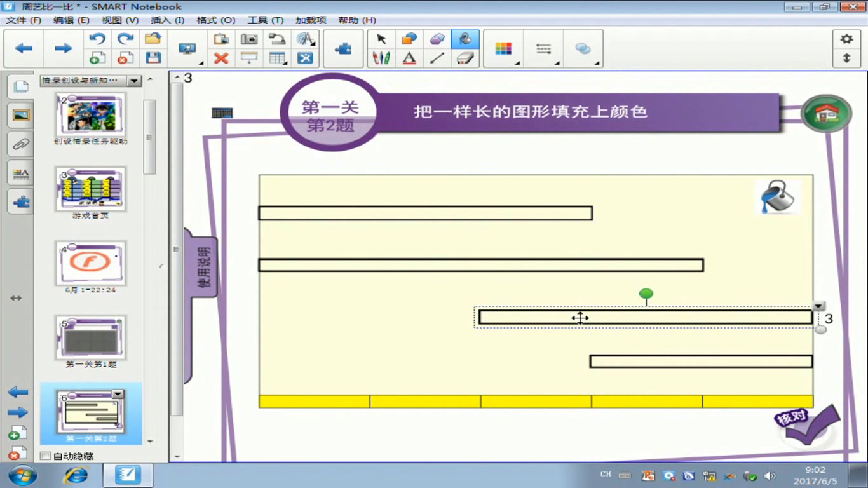The height and width of the screenshot is (488, 868).
Task: Select the Pens tool in toolbar
Action: (x=381, y=58)
